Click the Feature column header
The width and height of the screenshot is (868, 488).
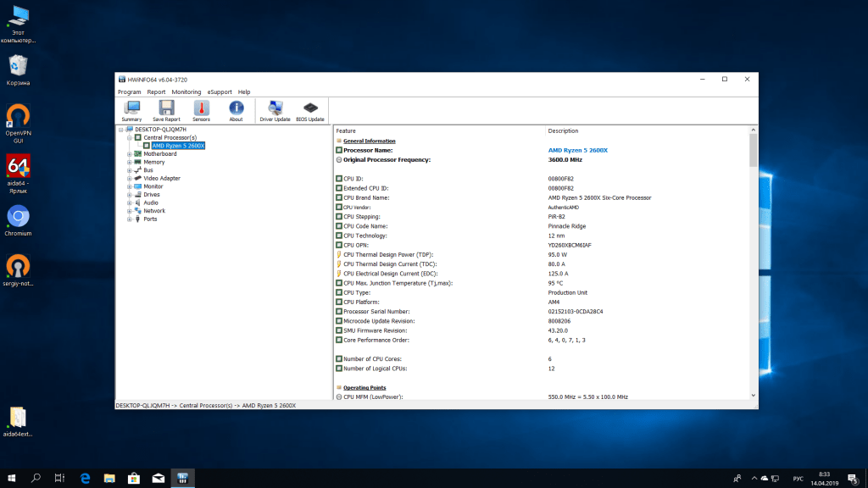pyautogui.click(x=440, y=131)
